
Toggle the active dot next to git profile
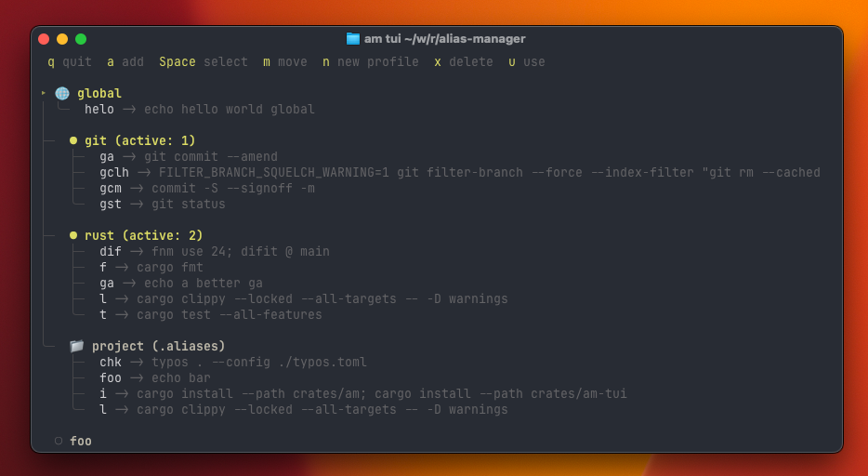73,140
